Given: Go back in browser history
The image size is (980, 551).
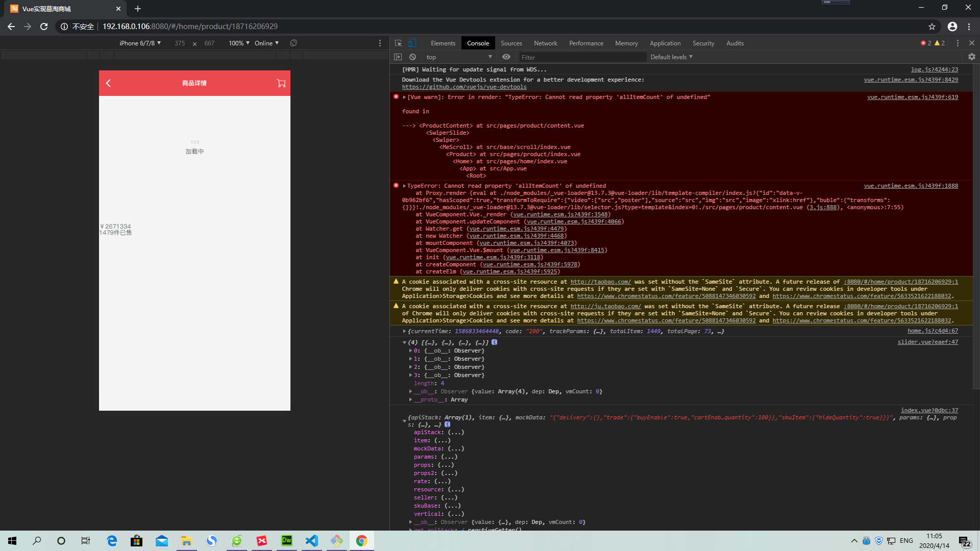Looking at the screenshot, I should coord(11,27).
